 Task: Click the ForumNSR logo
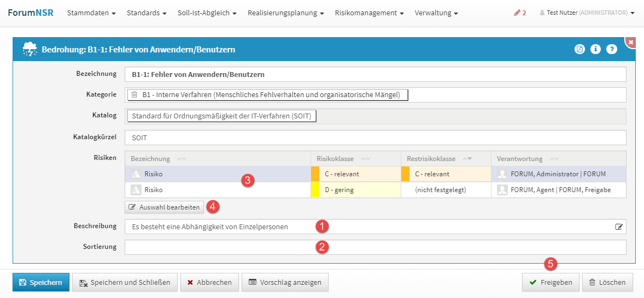click(31, 13)
